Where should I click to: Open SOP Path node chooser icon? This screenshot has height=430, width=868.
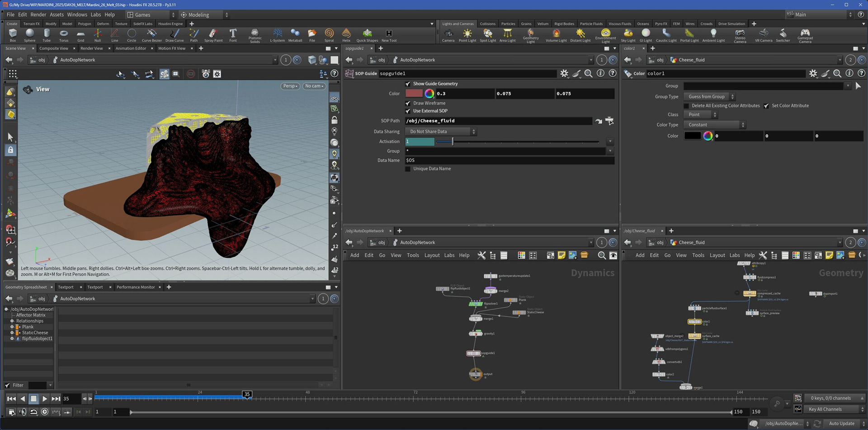609,121
